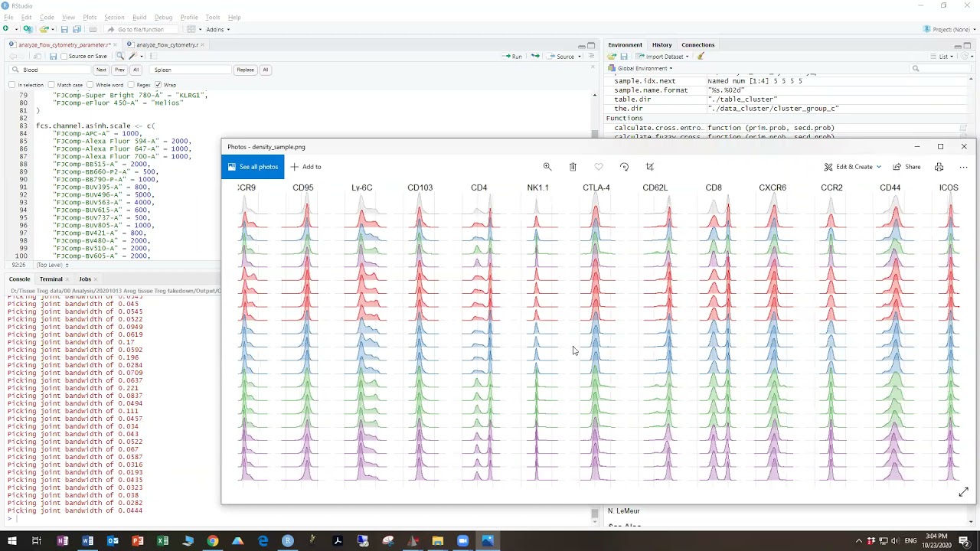
Task: Click the clear environment broom icon
Action: click(701, 56)
